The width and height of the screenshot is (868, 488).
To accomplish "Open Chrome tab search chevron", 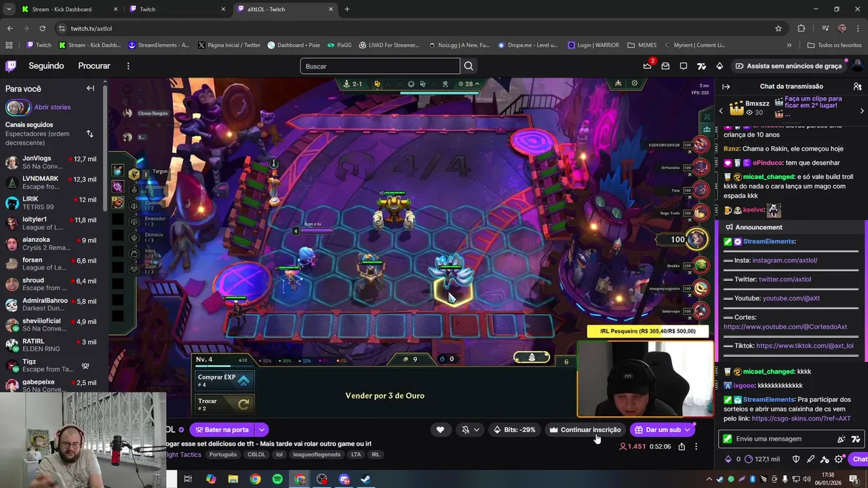I will (x=9, y=9).
